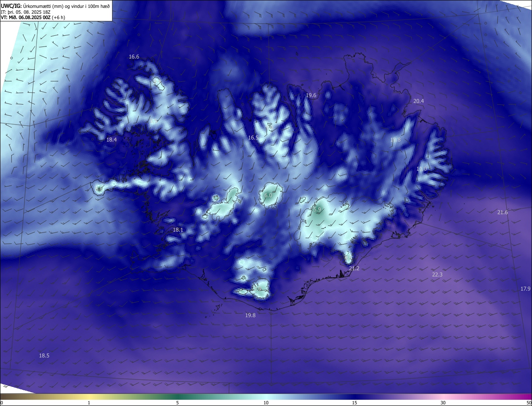Click the 5.9 value on the glacier
This screenshot has width=532, height=406.
pyautogui.click(x=317, y=210)
